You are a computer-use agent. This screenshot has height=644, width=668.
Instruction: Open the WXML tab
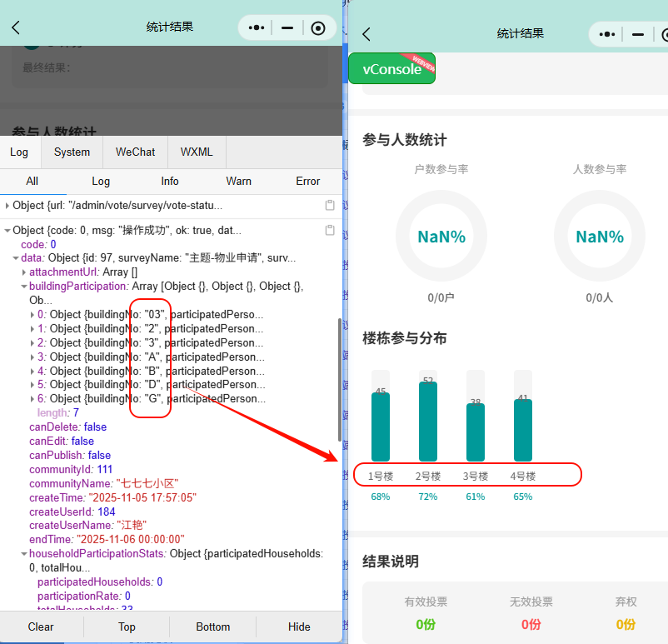point(197,152)
